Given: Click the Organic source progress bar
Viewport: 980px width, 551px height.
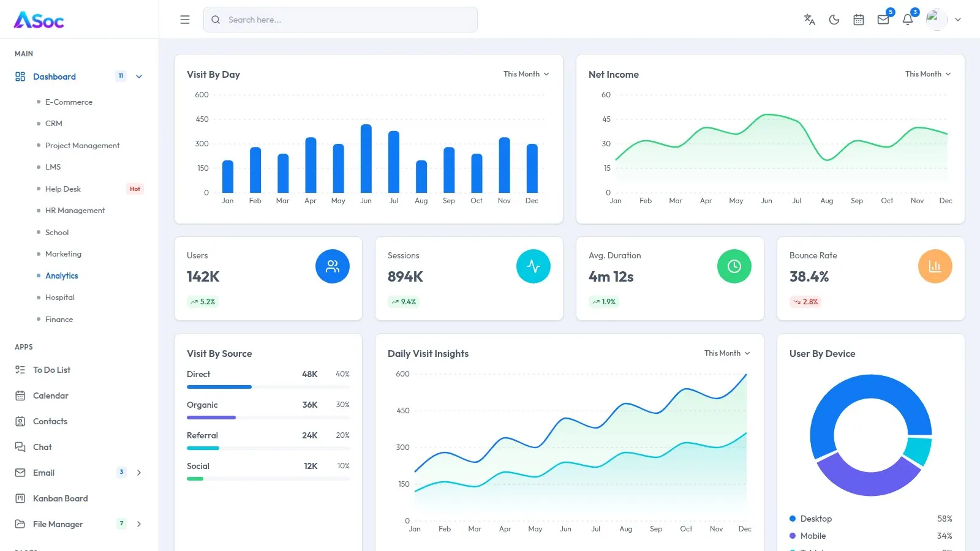Looking at the screenshot, I should [268, 418].
